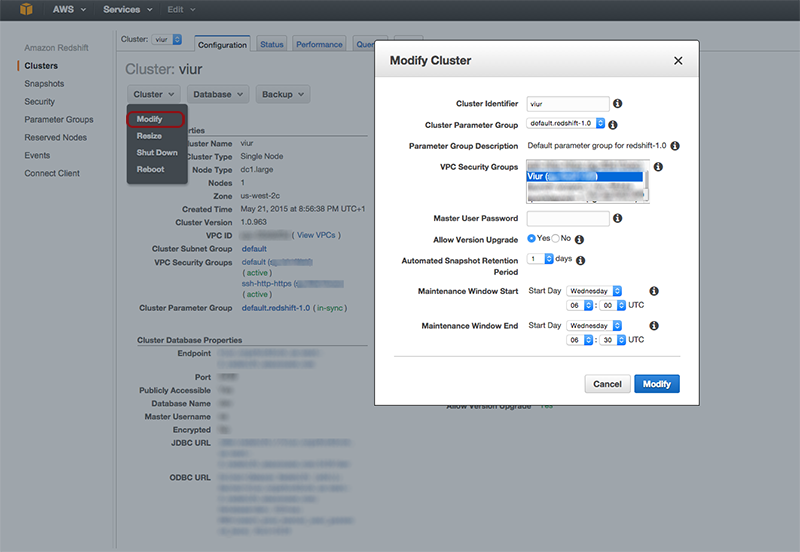Click the Cancel button in dialog
Image resolution: width=800 pixels, height=552 pixels.
[x=607, y=384]
